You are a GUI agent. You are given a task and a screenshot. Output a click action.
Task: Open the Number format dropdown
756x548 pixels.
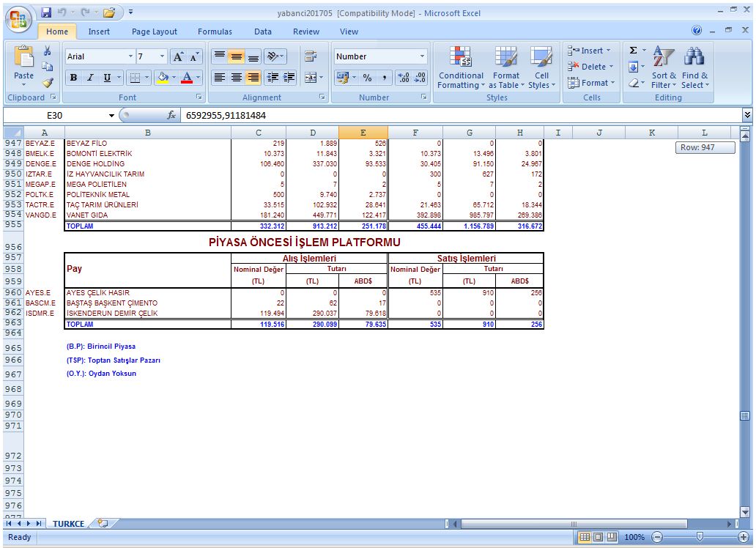tap(423, 56)
